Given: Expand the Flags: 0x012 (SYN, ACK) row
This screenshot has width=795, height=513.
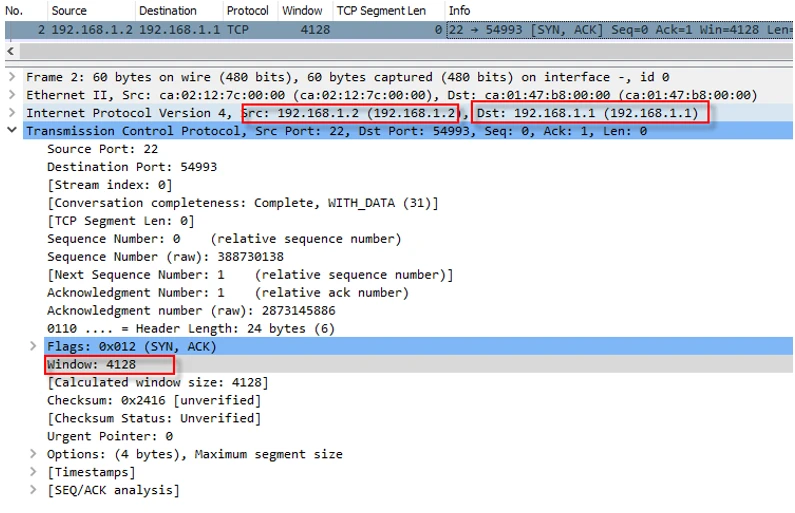Looking at the screenshot, I should (34, 346).
